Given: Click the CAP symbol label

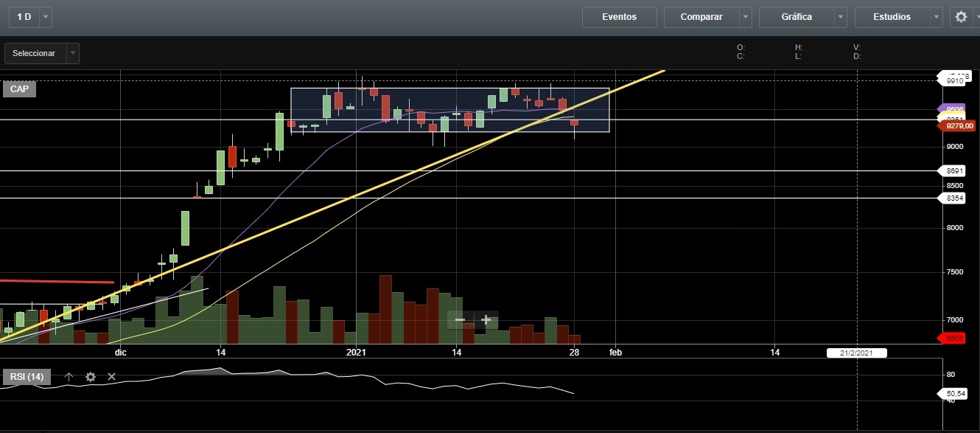Looking at the screenshot, I should (x=19, y=89).
